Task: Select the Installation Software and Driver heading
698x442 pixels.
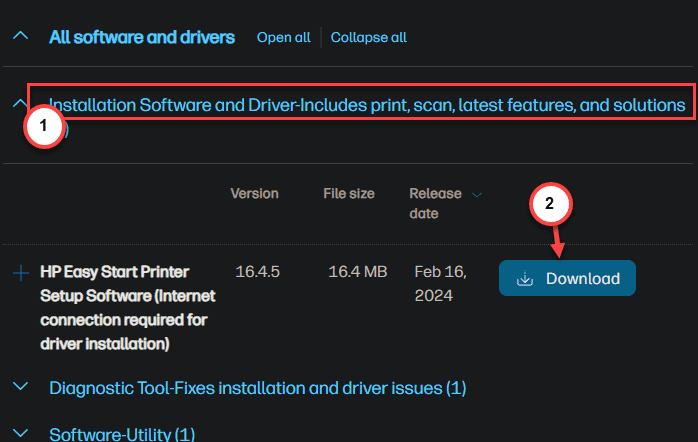Action: coord(367,105)
